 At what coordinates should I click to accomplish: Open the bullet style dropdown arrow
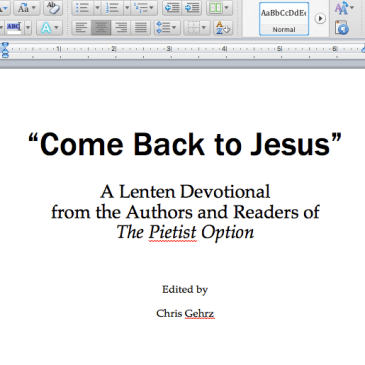point(97,8)
